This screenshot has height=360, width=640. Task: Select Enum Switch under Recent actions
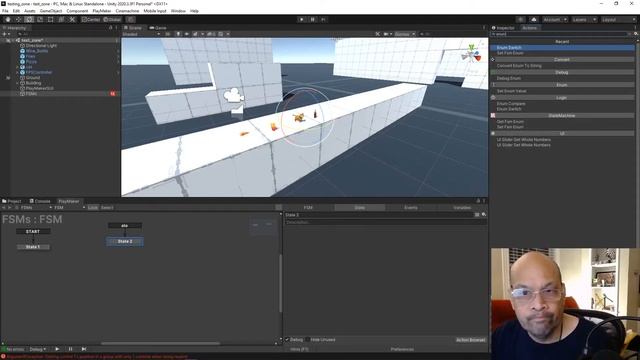tap(562, 47)
